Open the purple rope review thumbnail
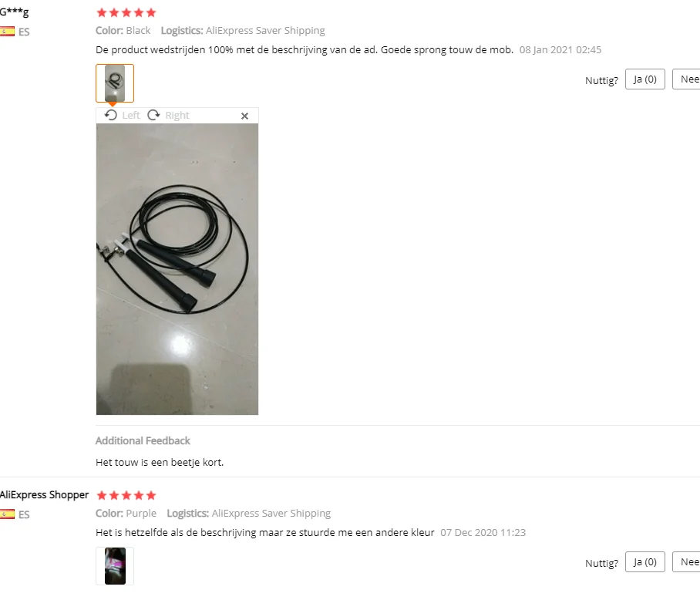The width and height of the screenshot is (700, 600). coord(115,566)
